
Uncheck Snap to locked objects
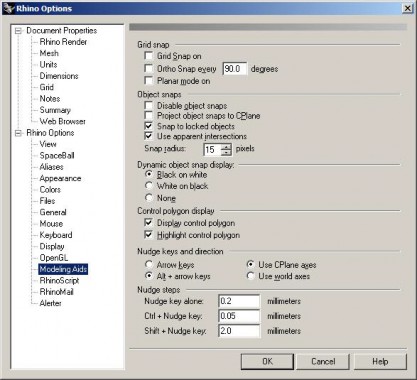pyautogui.click(x=148, y=126)
